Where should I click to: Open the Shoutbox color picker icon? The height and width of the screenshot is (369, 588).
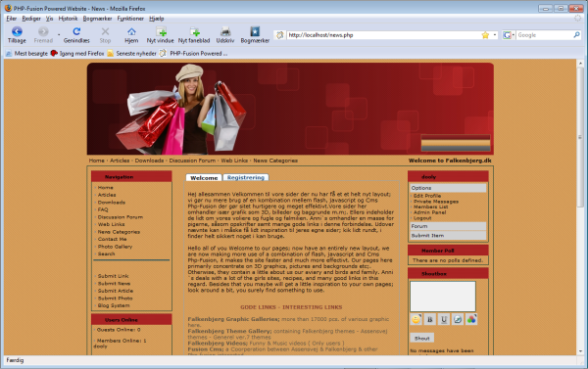pos(471,319)
